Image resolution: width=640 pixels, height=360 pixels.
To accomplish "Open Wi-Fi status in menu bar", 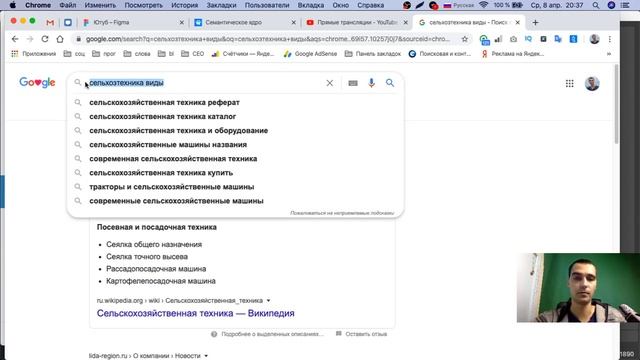I will 484,5.
